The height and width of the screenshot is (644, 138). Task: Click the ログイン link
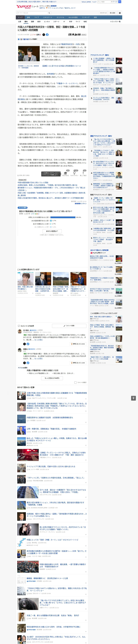click(42, 8)
